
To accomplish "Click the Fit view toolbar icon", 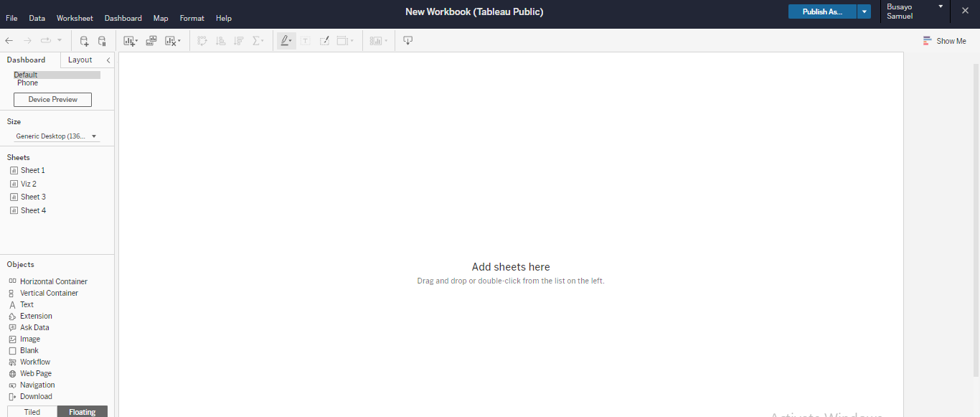I will (342, 41).
